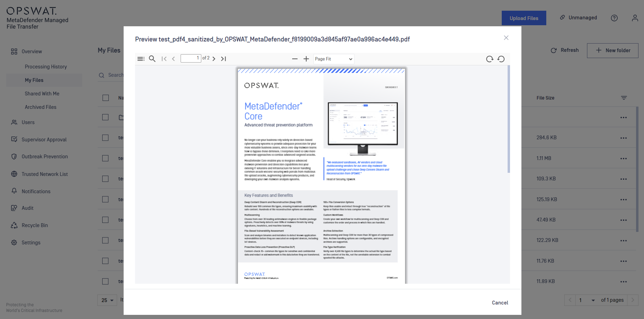
Task: Check the 125.19 KB file row checkbox
Action: click(106, 199)
